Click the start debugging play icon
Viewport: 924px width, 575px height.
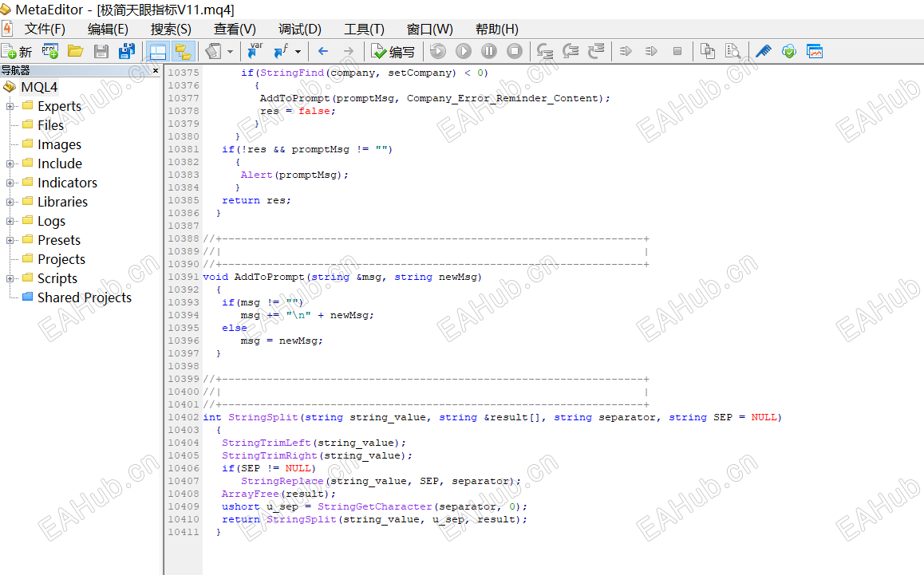pyautogui.click(x=464, y=52)
